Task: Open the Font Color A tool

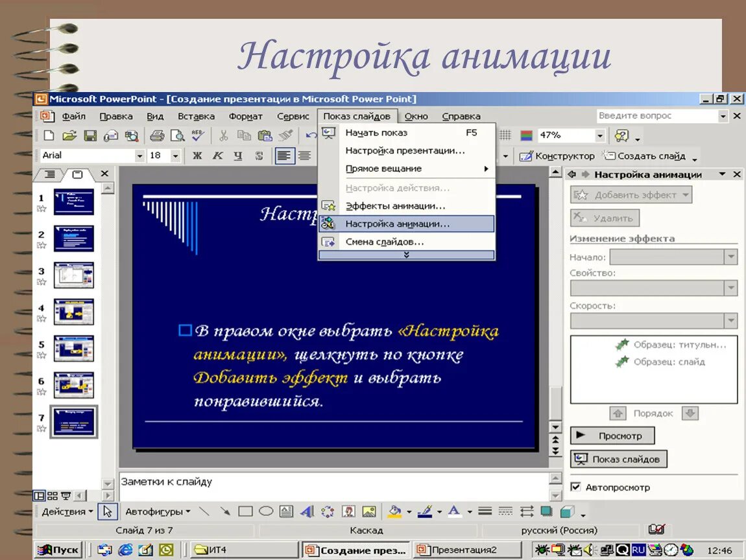Action: (455, 511)
